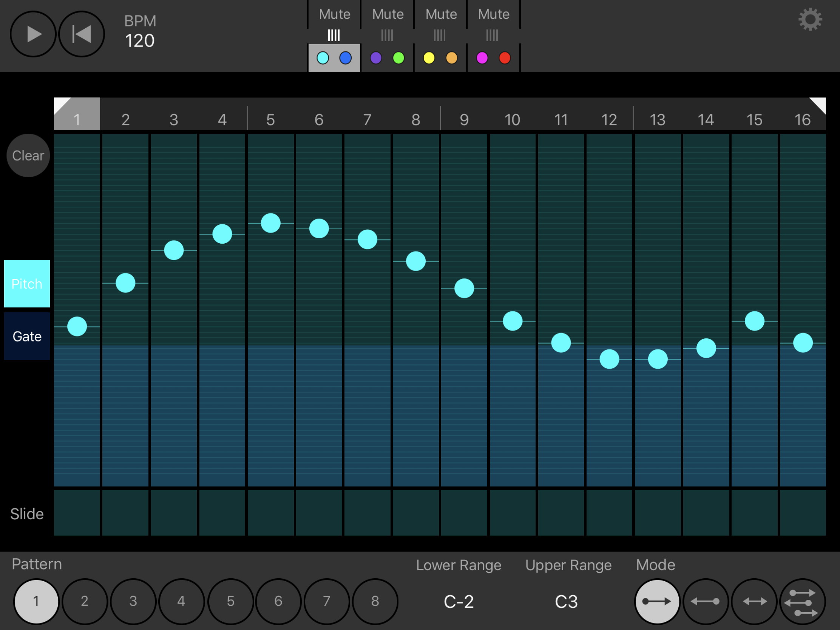Image resolution: width=840 pixels, height=630 pixels.
Task: Start playback with the play button
Action: point(33,34)
